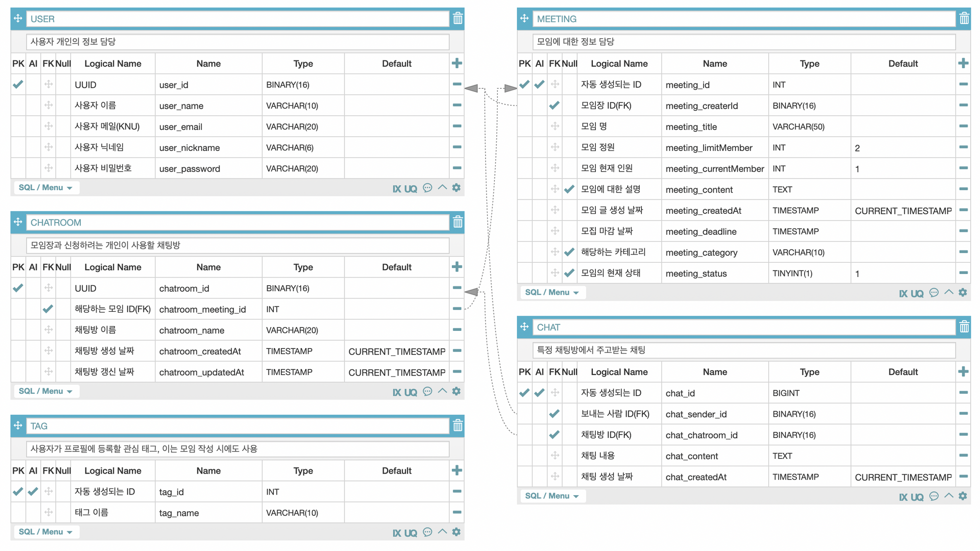Open SQL / Menu dropdown under USER table

click(x=46, y=188)
